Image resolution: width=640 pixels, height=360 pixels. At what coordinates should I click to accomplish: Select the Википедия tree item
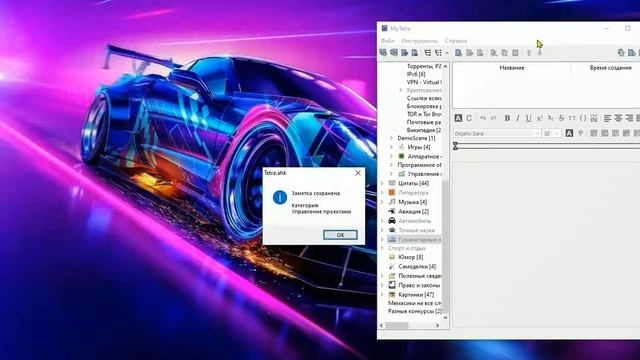424,130
